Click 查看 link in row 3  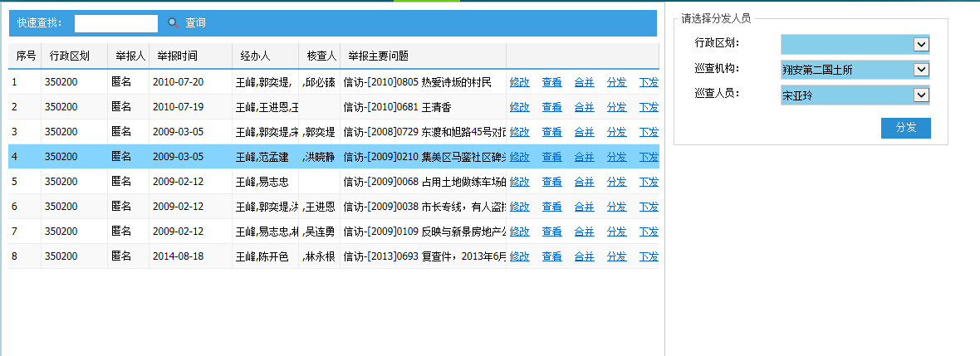[x=552, y=132]
